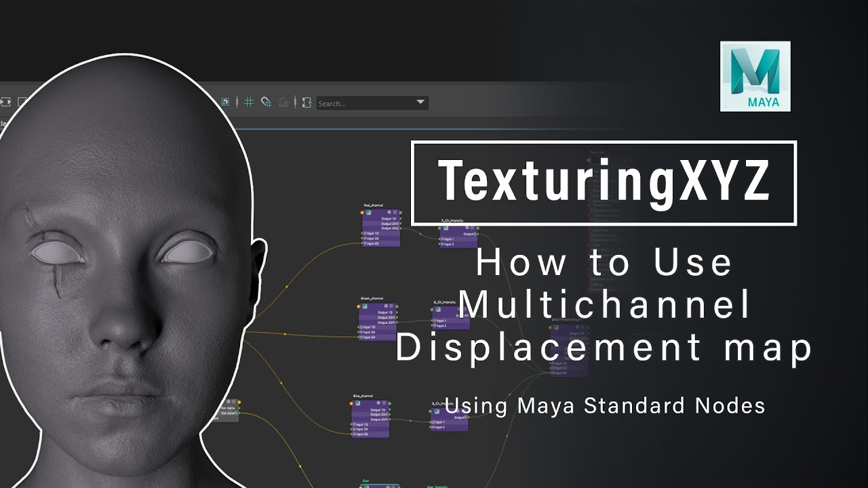
Task: Click the grid display toggle icon in the node editor toolbar
Action: coord(249,102)
